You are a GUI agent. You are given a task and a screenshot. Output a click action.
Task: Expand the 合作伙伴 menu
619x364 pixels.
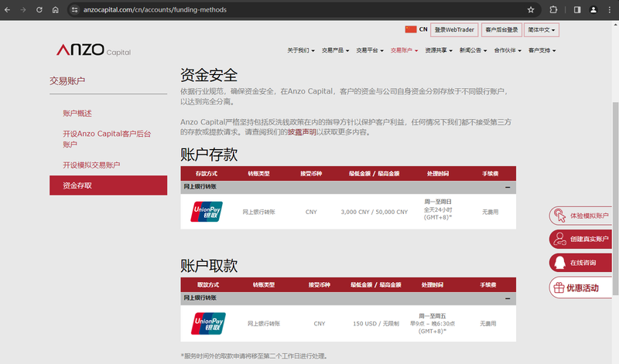[508, 50]
